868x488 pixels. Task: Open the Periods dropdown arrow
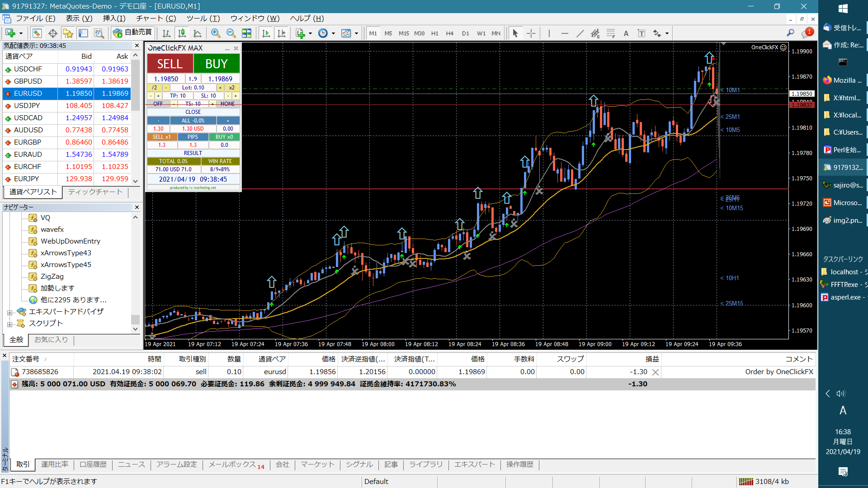point(333,33)
